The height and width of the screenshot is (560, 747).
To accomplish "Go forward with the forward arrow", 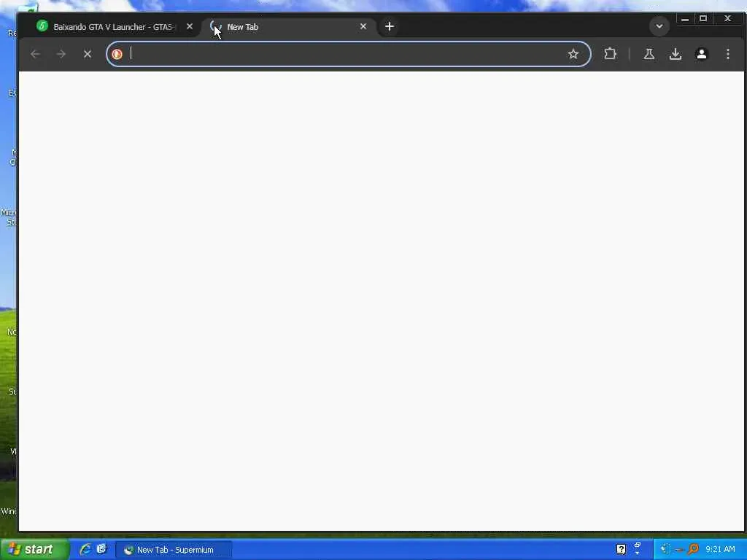I will pos(61,54).
